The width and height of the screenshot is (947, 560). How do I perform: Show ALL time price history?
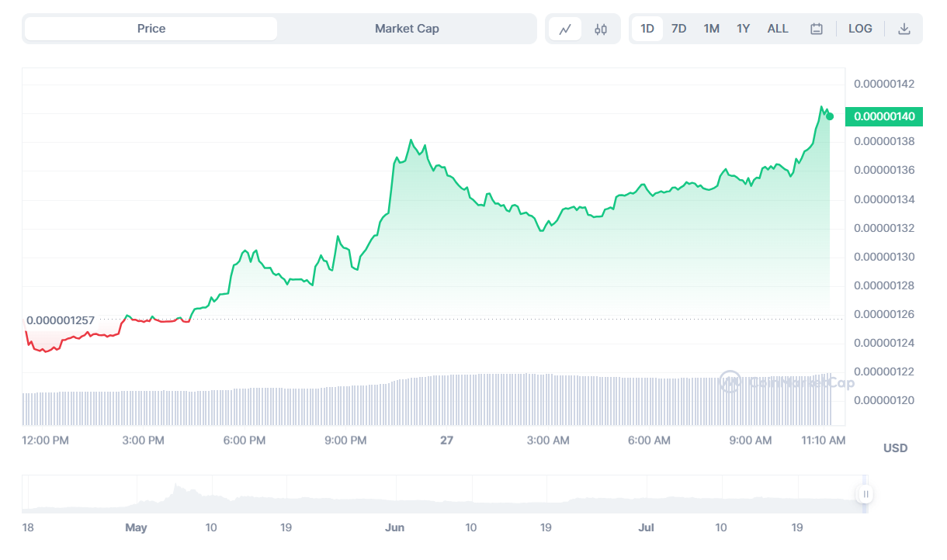[x=777, y=29]
